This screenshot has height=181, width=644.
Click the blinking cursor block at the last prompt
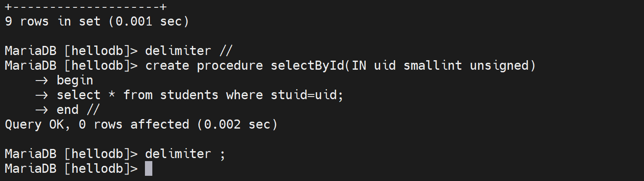click(148, 168)
